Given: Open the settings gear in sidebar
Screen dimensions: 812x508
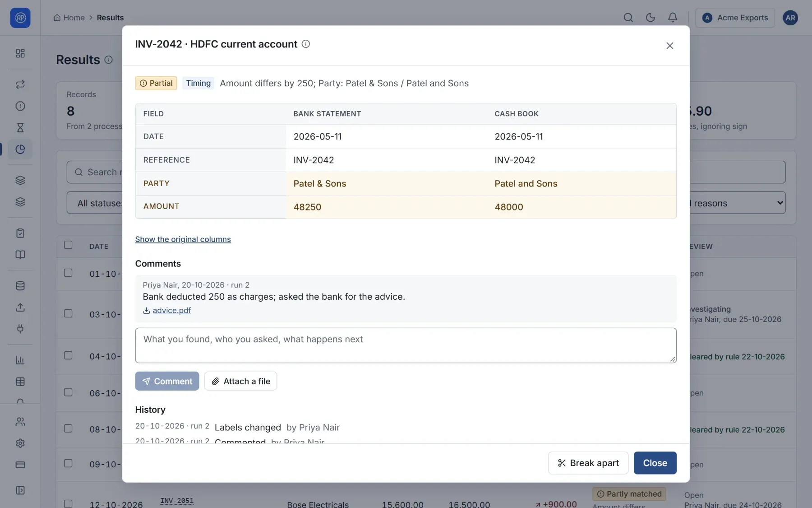Looking at the screenshot, I should pos(20,443).
